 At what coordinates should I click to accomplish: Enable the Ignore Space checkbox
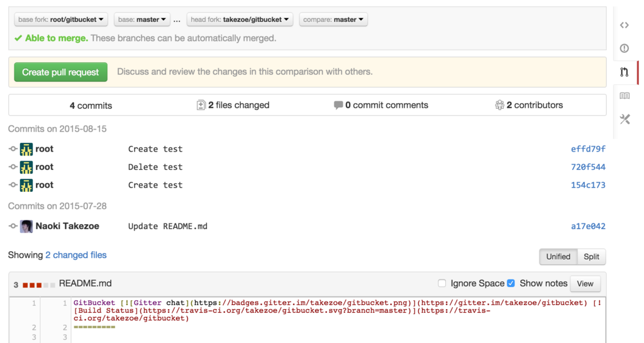[441, 283]
